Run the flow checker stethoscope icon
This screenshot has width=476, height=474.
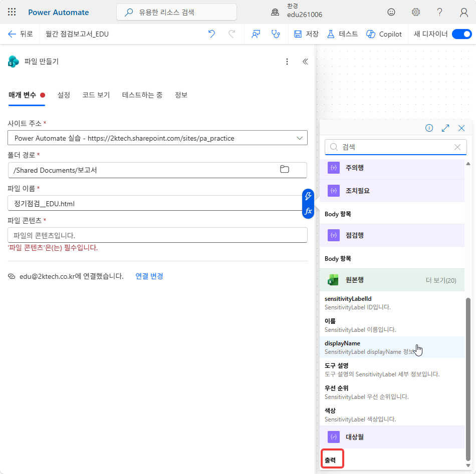point(276,34)
